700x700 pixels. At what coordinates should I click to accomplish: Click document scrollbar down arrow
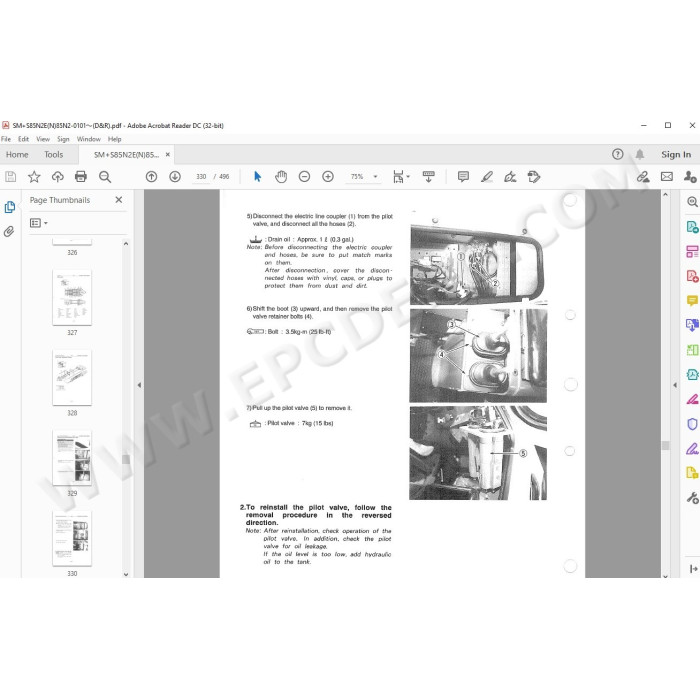665,575
